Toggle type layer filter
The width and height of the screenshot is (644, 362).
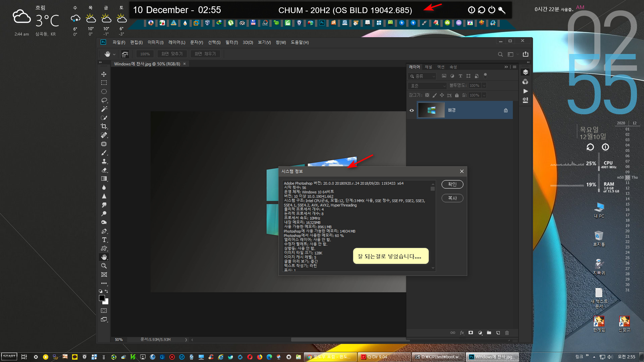coord(460,76)
